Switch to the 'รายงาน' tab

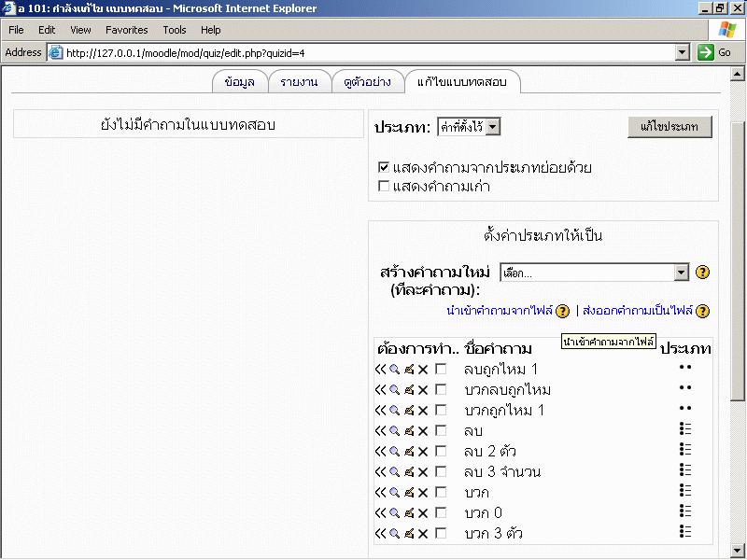[x=299, y=82]
